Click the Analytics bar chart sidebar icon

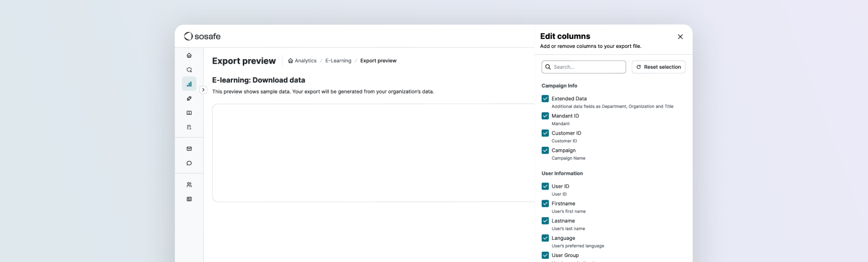coord(189,84)
